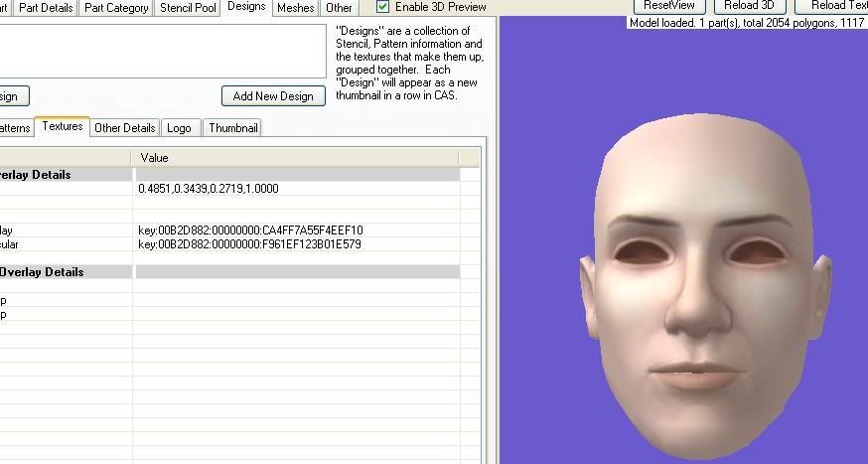Switch to the Thumbnail sub-tab
Viewport: 868px width, 464px height.
(233, 128)
